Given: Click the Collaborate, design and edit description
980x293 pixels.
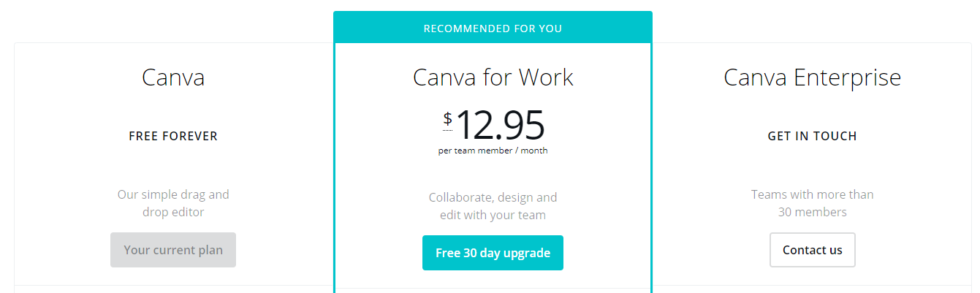Looking at the screenshot, I should pyautogui.click(x=493, y=206).
